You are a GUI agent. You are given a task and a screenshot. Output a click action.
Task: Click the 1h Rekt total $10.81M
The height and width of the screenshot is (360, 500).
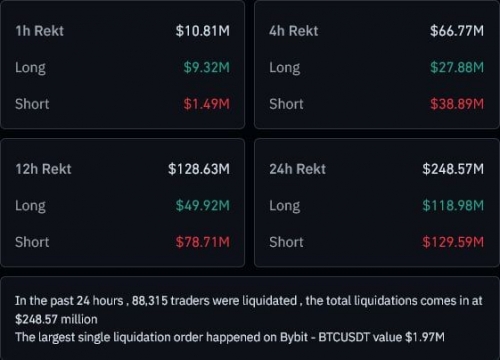tap(203, 31)
